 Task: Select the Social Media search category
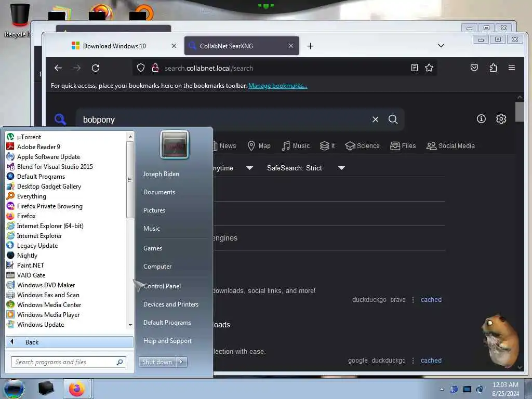pos(450,146)
